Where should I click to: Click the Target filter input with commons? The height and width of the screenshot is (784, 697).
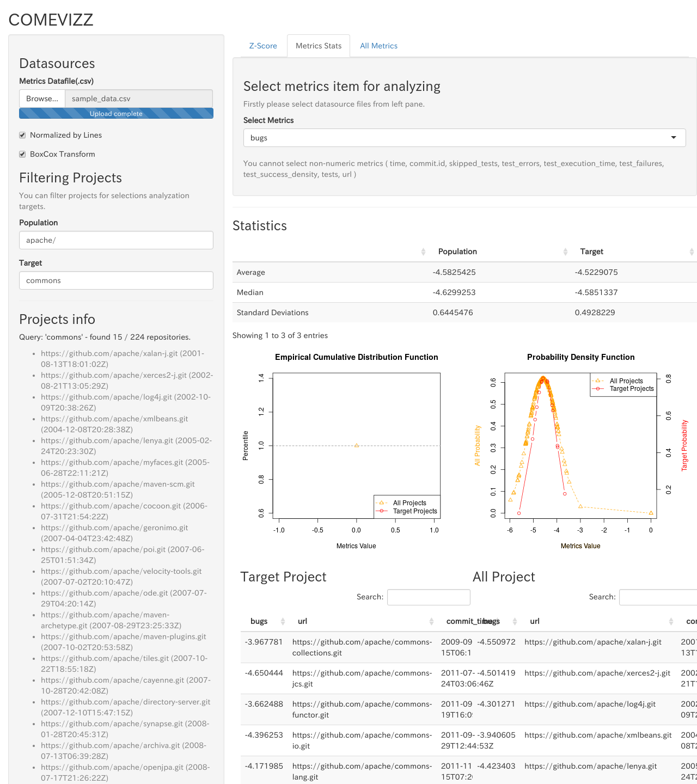click(x=116, y=280)
